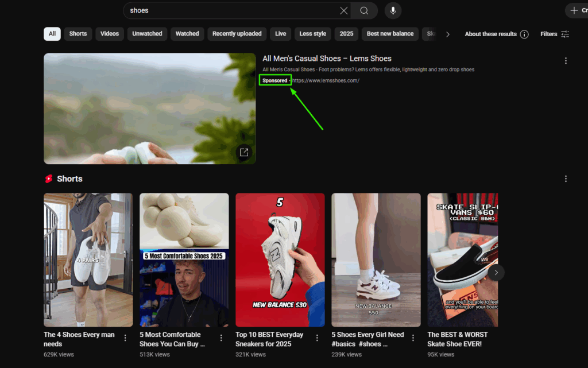Open options menu for '5 Shoes Every Girl Need'
The width and height of the screenshot is (588, 368).
click(413, 338)
